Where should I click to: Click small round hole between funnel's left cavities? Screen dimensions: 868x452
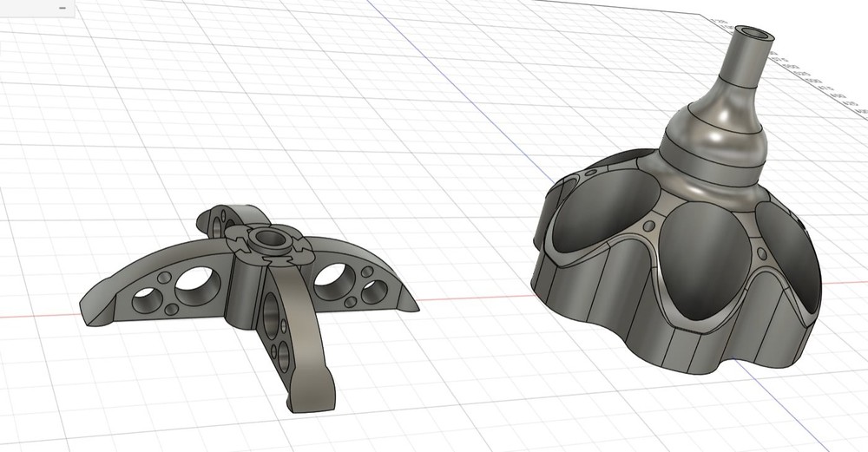point(648,227)
